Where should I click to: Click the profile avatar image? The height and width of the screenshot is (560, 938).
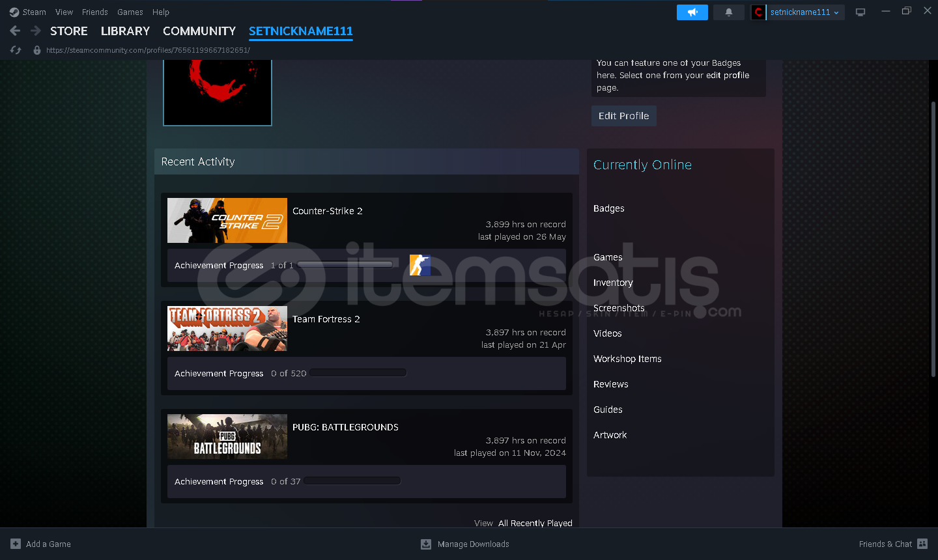coord(218,92)
